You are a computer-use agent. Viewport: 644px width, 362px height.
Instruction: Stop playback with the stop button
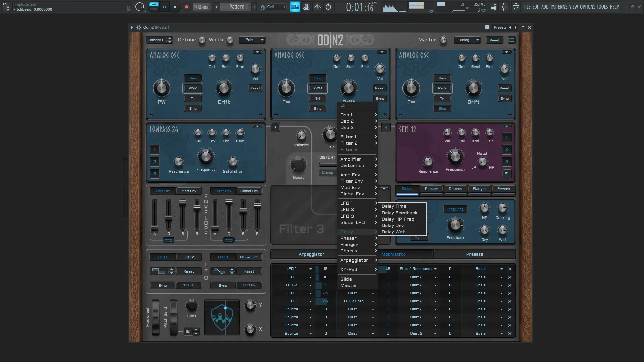175,7
